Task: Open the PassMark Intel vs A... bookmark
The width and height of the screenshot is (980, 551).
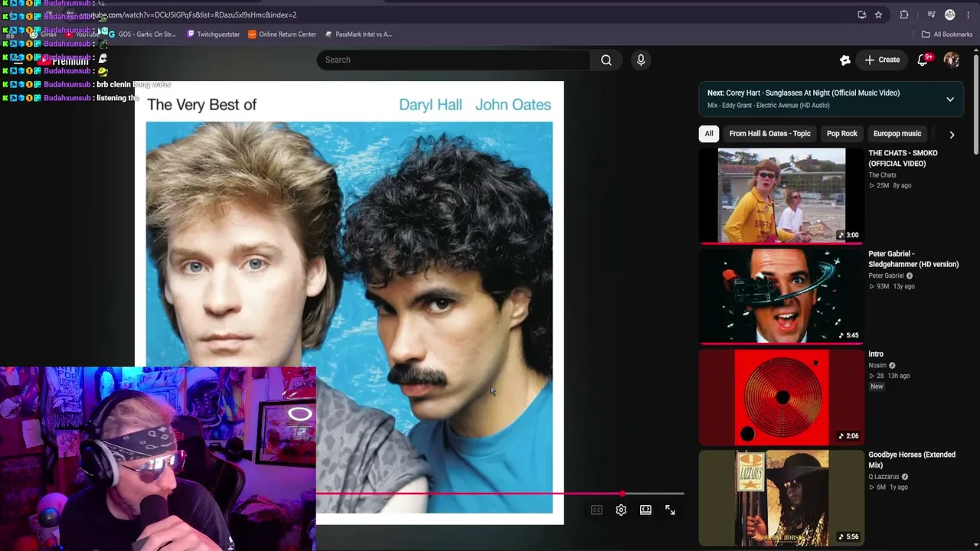Action: [x=358, y=34]
